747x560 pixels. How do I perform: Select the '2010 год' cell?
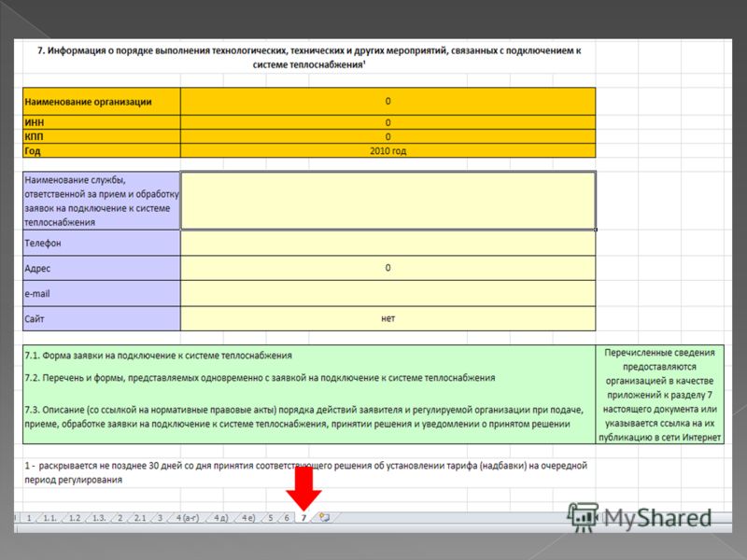388,150
